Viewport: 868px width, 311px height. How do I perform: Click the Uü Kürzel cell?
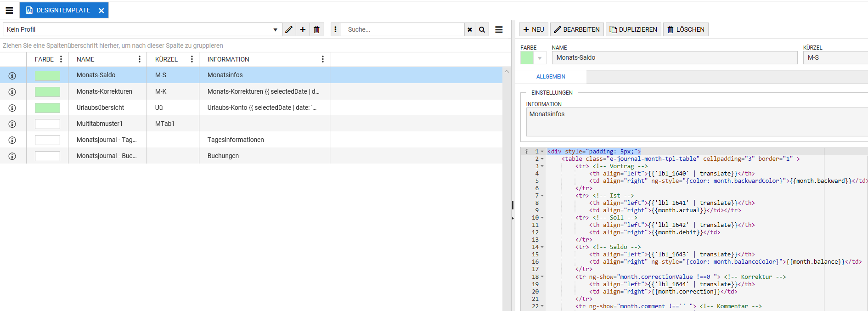[x=159, y=107]
